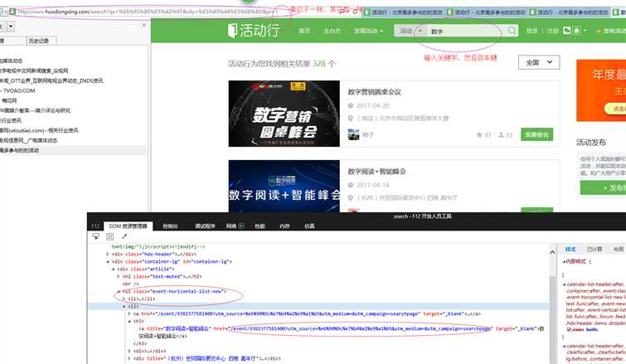Screen dimensions: 626x364
Task: Open the 数字阅读+智能峰会 event title
Action: [376, 172]
